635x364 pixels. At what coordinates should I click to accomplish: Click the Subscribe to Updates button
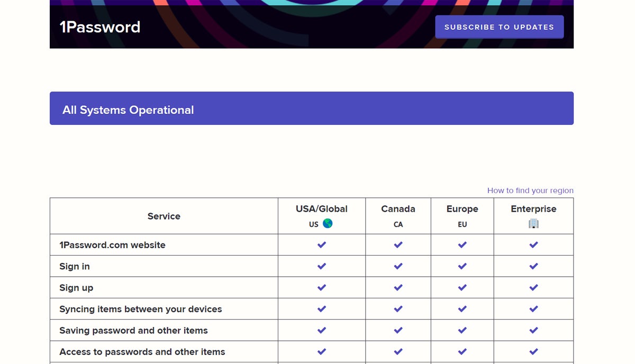pyautogui.click(x=499, y=27)
